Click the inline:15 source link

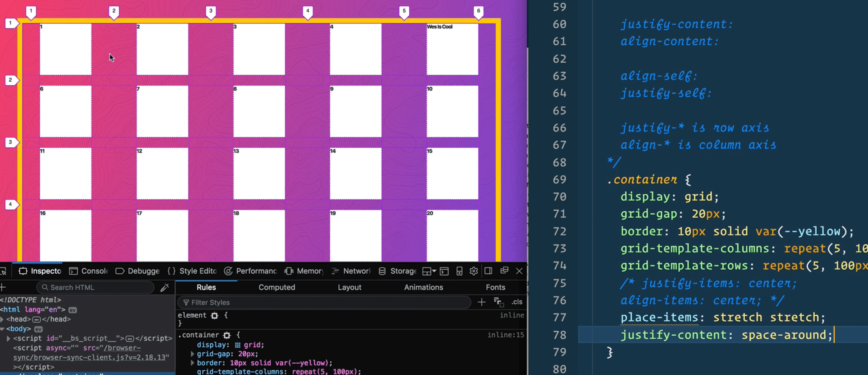coord(506,335)
